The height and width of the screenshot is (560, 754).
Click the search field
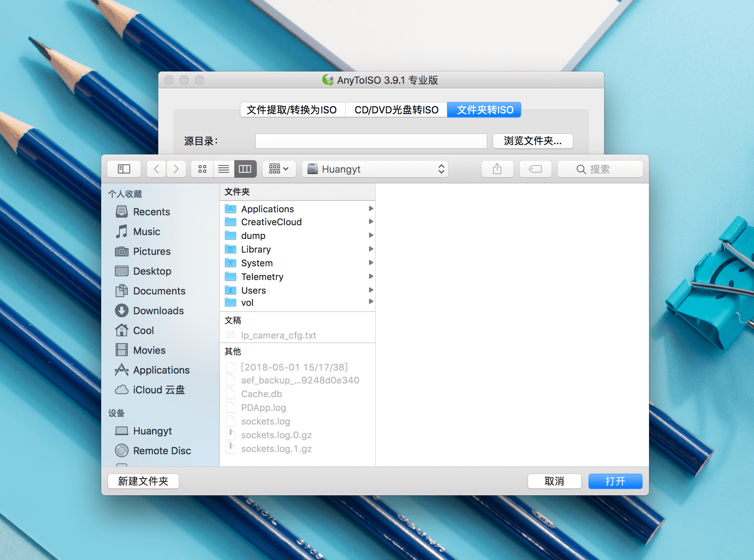(600, 169)
